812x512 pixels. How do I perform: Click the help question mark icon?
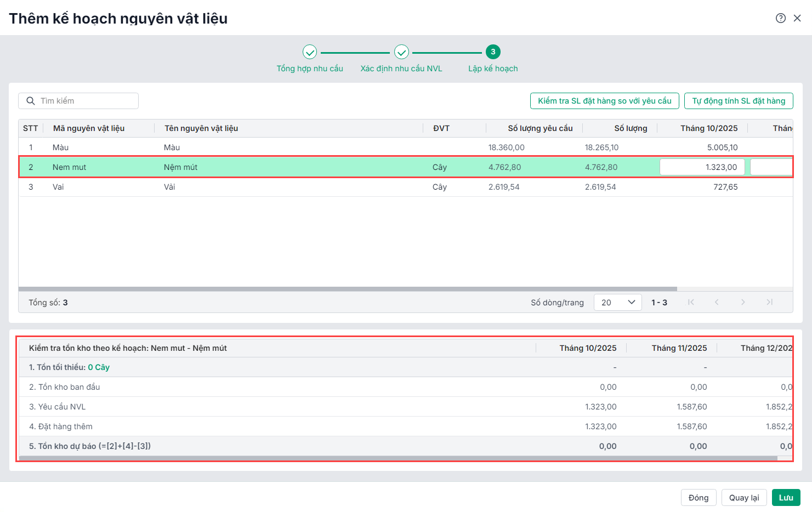[x=781, y=18]
